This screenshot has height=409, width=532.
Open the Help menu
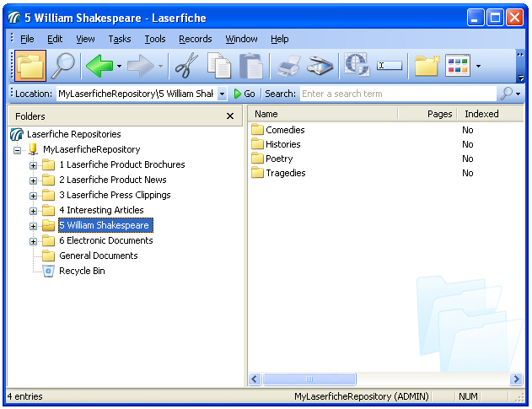pos(280,39)
